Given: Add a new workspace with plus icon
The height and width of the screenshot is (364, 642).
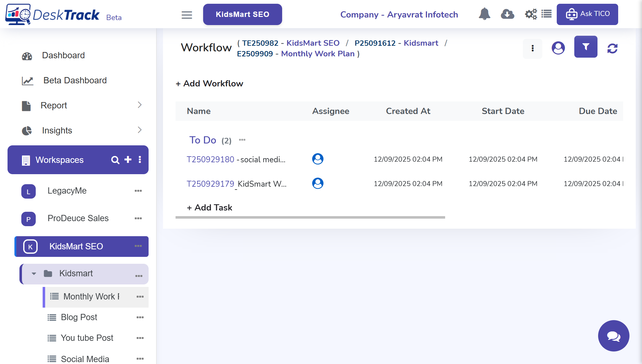Looking at the screenshot, I should (x=128, y=160).
